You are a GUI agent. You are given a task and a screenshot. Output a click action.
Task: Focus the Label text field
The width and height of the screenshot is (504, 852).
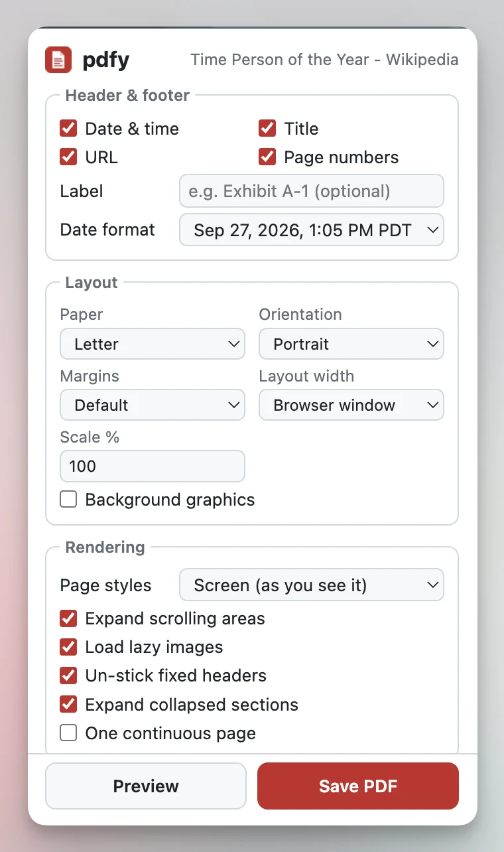pos(312,191)
